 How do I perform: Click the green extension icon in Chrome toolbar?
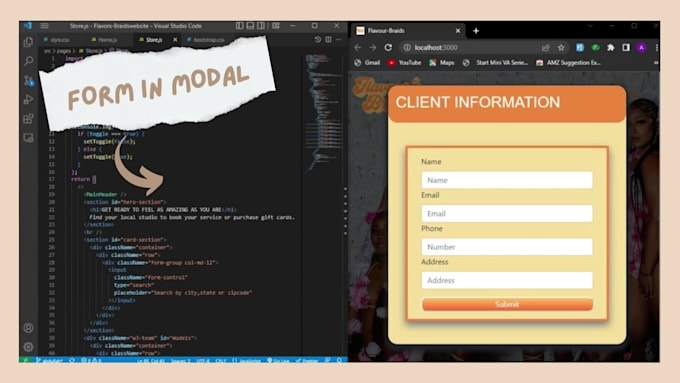[595, 47]
